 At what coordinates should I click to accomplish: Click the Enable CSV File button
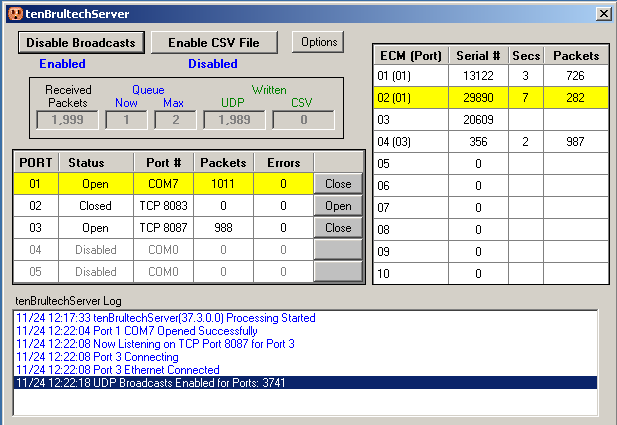[x=214, y=42]
